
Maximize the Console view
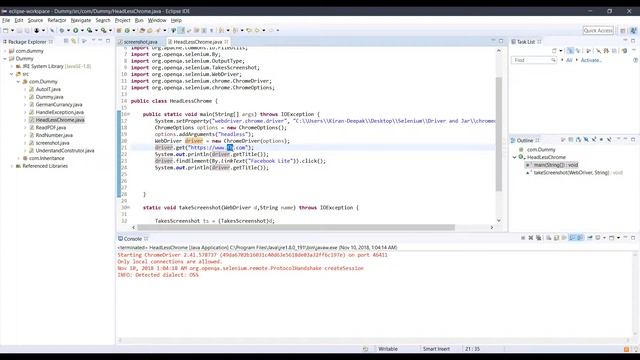pos(633,237)
